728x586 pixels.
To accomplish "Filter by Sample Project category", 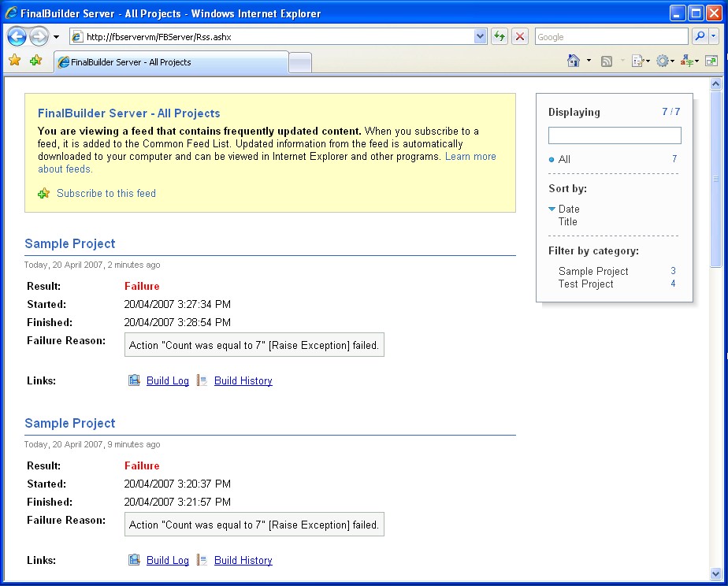I will tap(593, 271).
